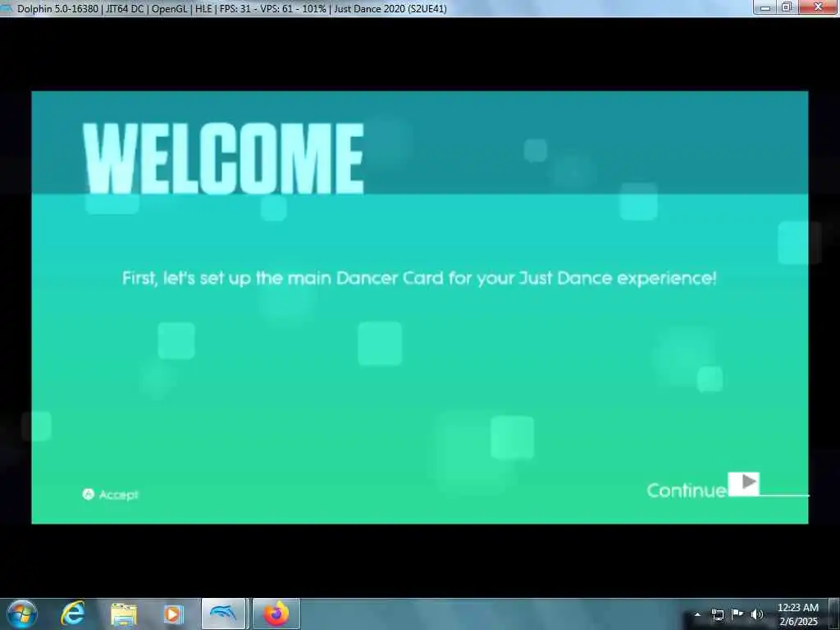840x630 pixels.
Task: Open Firefox from the taskbar
Action: pos(276,614)
